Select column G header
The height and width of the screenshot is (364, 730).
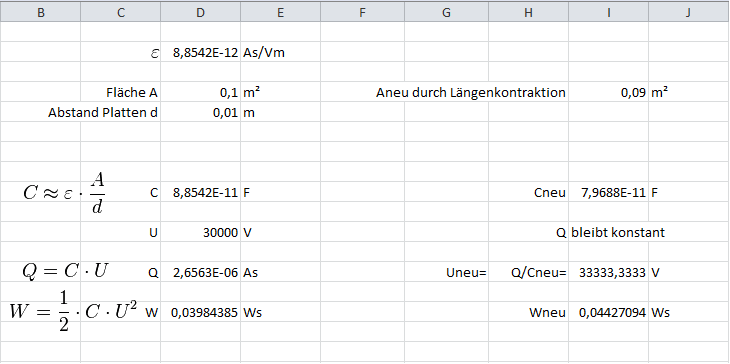tap(446, 13)
